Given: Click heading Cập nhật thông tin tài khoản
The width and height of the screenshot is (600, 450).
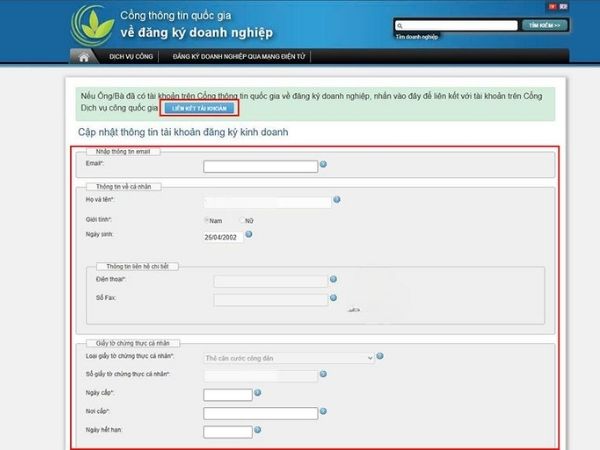Looking at the screenshot, I should [x=183, y=132].
